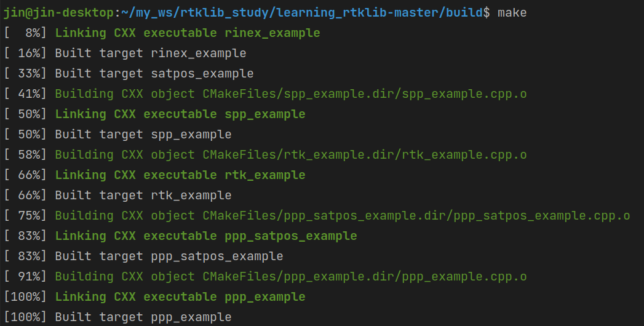Screen dimensions: 644x326
Task: Click the [ 91%] progress indicator
Action: click(x=25, y=276)
